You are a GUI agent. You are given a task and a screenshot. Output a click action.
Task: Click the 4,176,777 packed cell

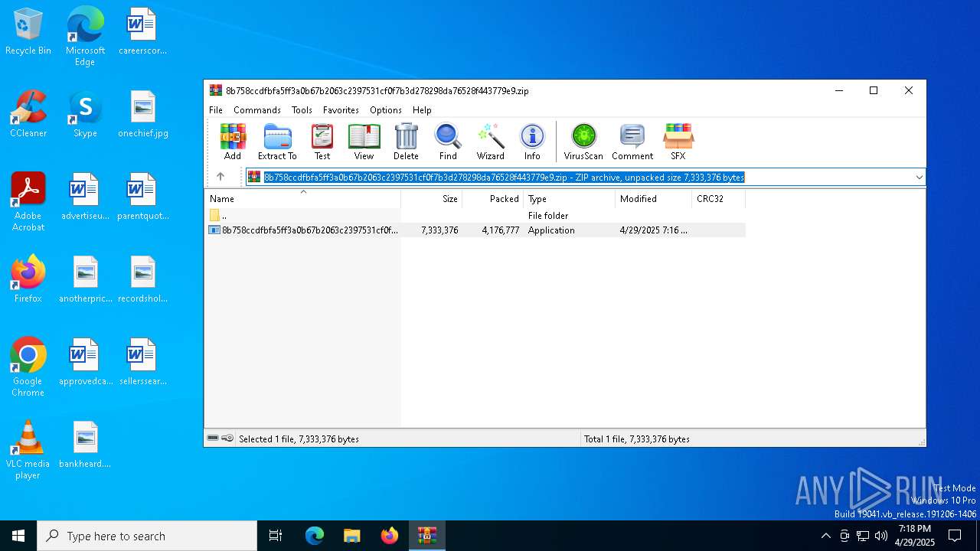pyautogui.click(x=501, y=230)
